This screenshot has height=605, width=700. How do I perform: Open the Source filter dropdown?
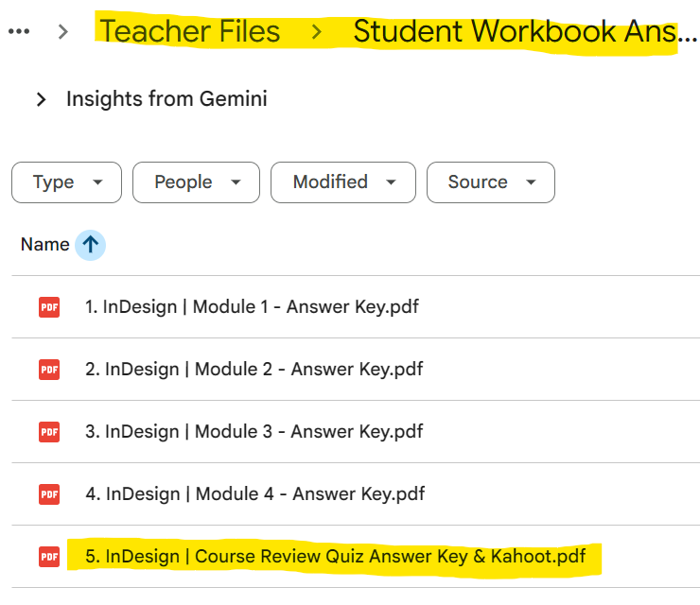(490, 182)
